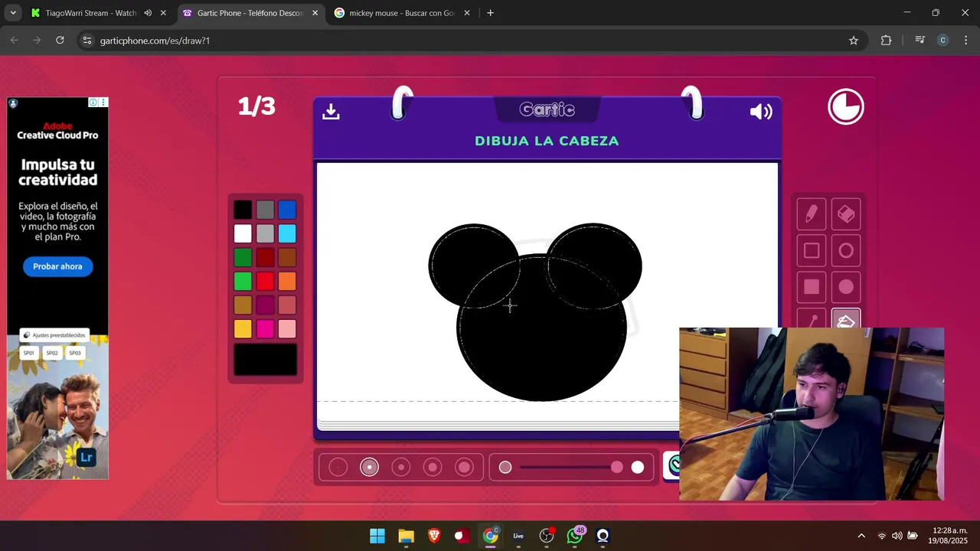Screen dimensions: 980x551
Task: Select the empty ellipse shape tool
Action: click(846, 250)
